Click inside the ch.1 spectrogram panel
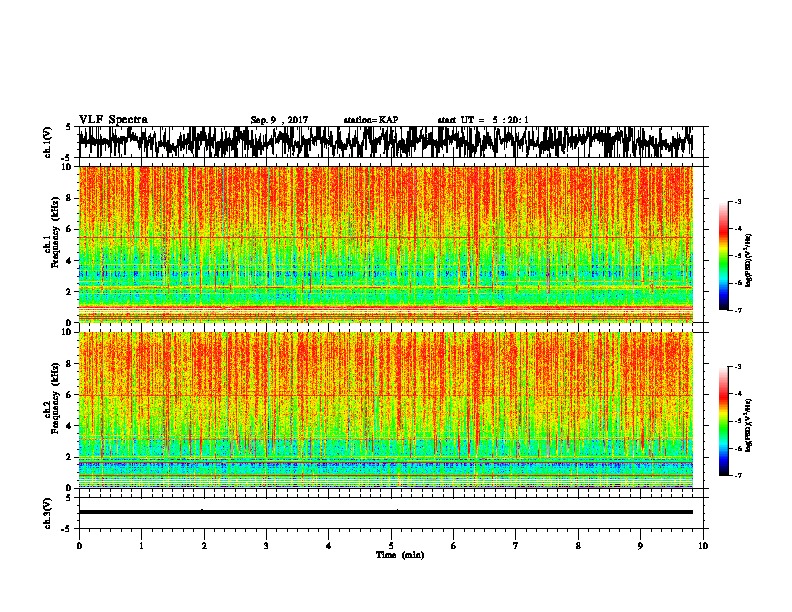 (386, 244)
